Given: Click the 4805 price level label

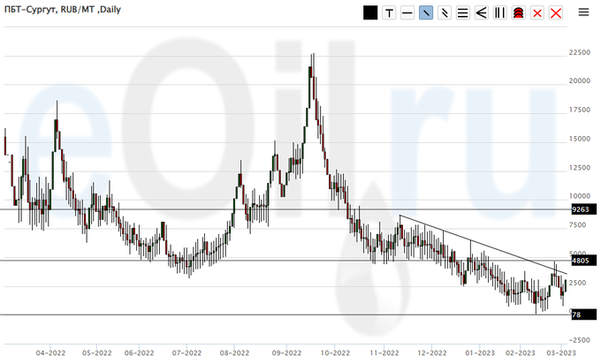Looking at the screenshot, I should tap(581, 261).
